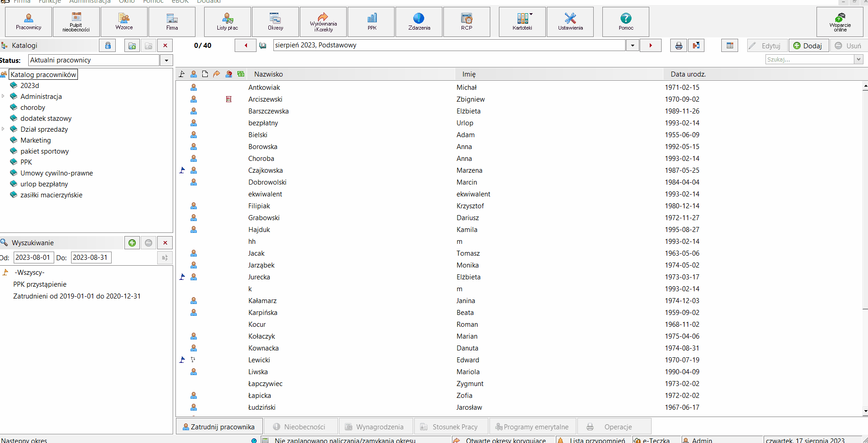Click the export icon next to printer
The image size is (868, 443).
[x=696, y=46]
